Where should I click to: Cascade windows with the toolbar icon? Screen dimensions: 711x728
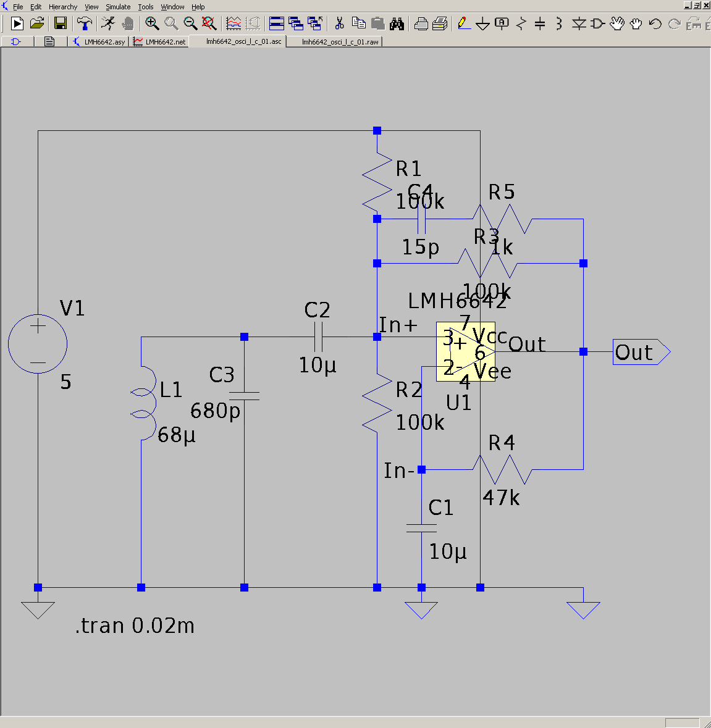(296, 23)
